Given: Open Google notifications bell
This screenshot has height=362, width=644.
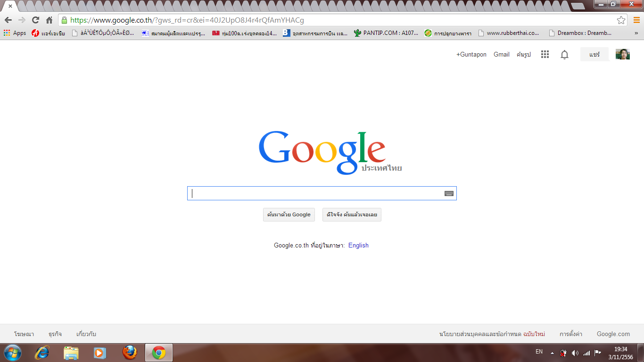Looking at the screenshot, I should [564, 55].
